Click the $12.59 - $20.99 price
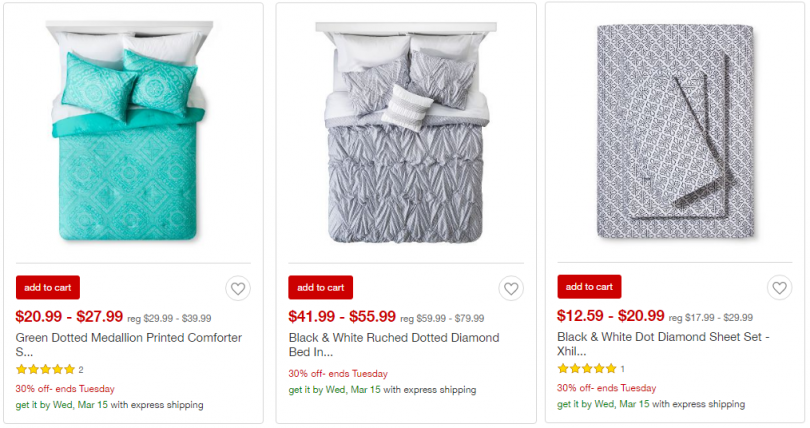 point(610,317)
